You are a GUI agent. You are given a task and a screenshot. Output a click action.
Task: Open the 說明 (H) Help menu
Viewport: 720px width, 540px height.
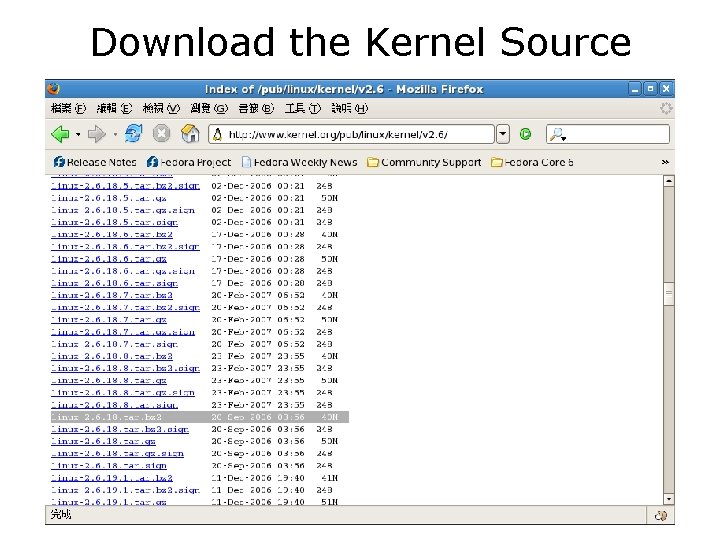350,108
